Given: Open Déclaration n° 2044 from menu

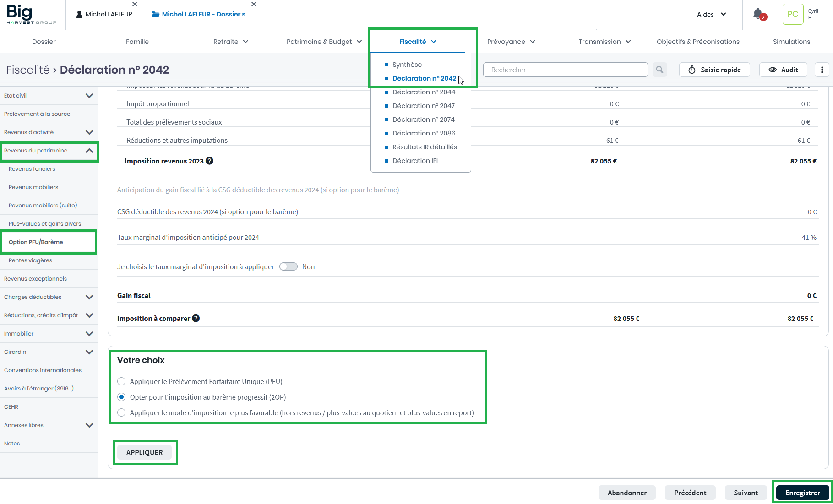Looking at the screenshot, I should pos(424,92).
